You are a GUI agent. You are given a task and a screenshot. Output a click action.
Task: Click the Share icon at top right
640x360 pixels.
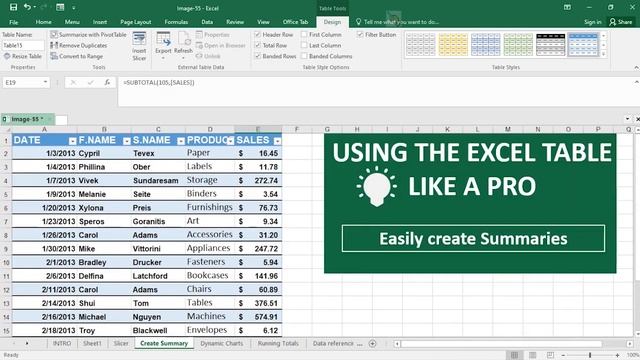pos(620,22)
